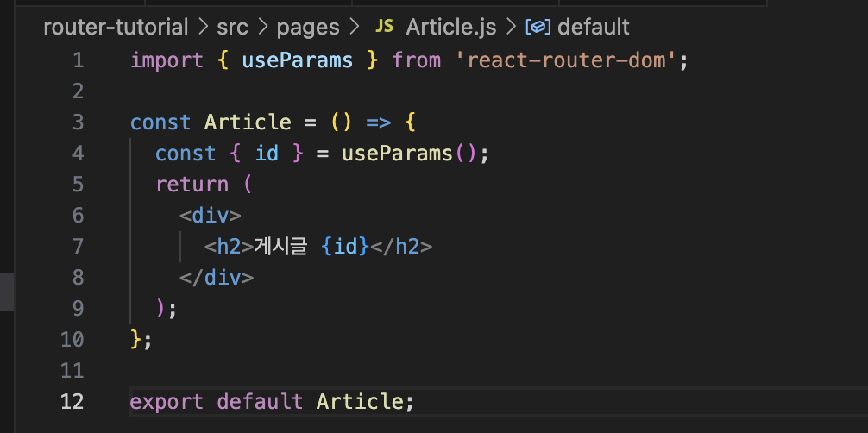This screenshot has height=433, width=868.
Task: Open the pages breadcrumb folder
Action: pyautogui.click(x=308, y=27)
